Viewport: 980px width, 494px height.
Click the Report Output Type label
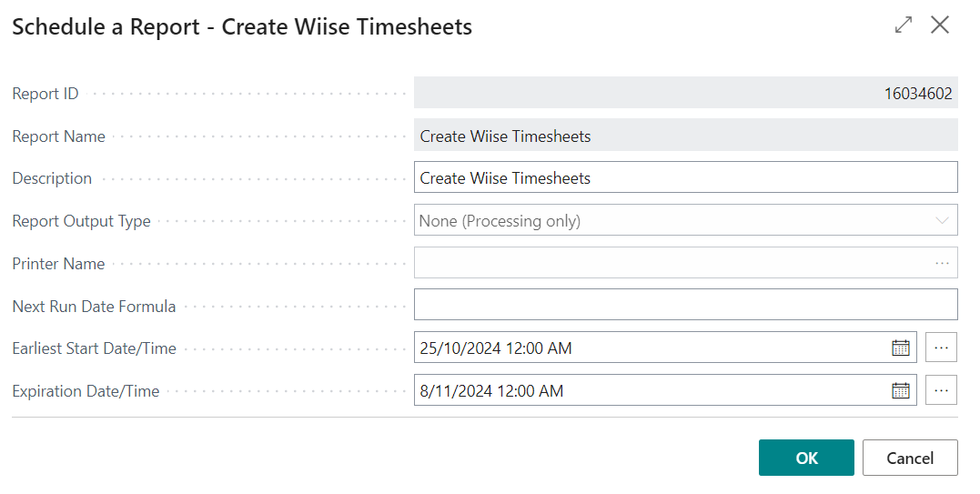click(x=81, y=221)
